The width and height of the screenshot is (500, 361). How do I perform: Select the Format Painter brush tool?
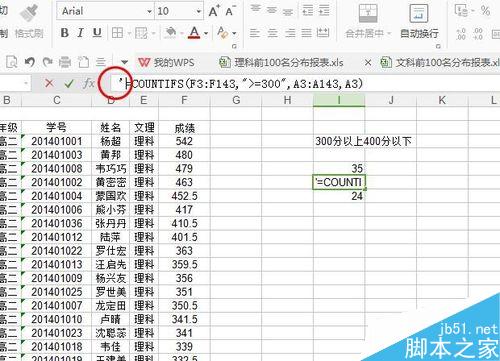(x=30, y=20)
